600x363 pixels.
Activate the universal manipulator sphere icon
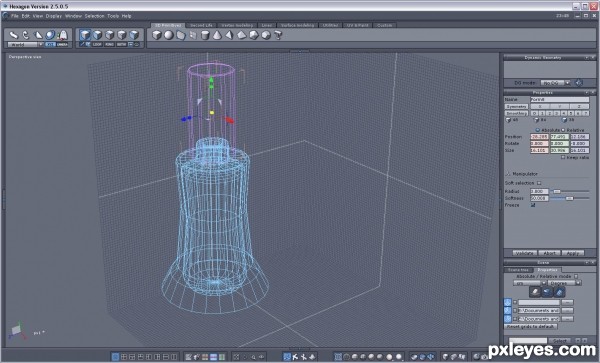pos(50,35)
